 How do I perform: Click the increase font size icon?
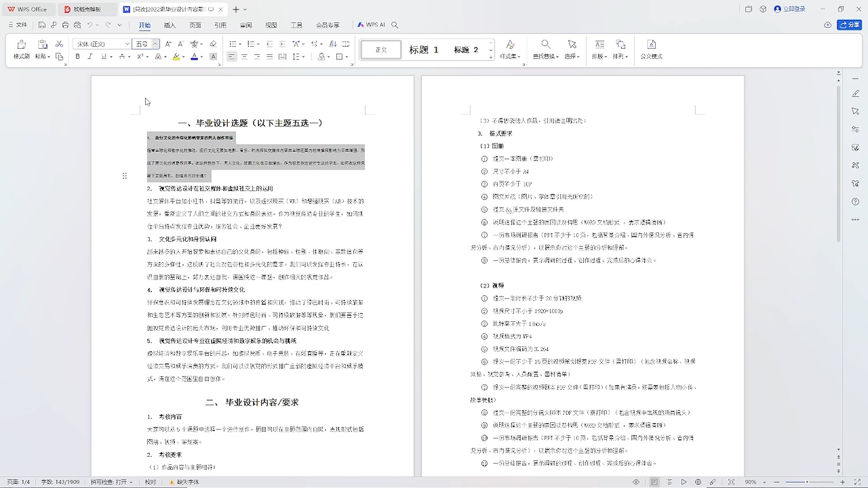[x=168, y=44]
